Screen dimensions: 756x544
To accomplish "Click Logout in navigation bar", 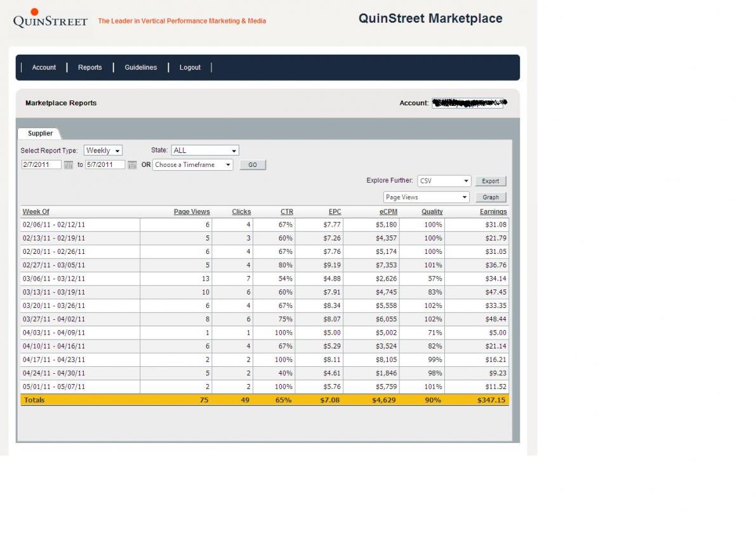I will pos(190,67).
